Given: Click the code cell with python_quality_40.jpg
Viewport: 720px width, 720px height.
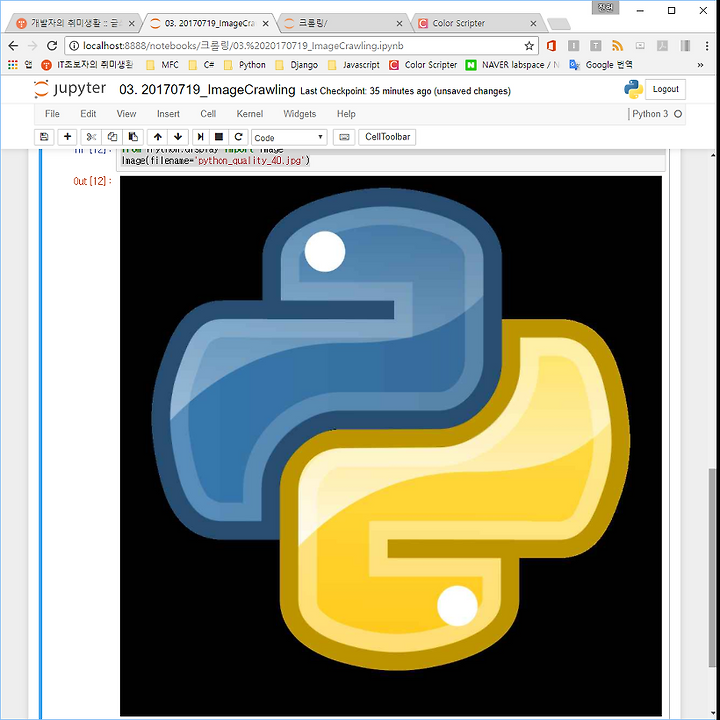Looking at the screenshot, I should [391, 160].
